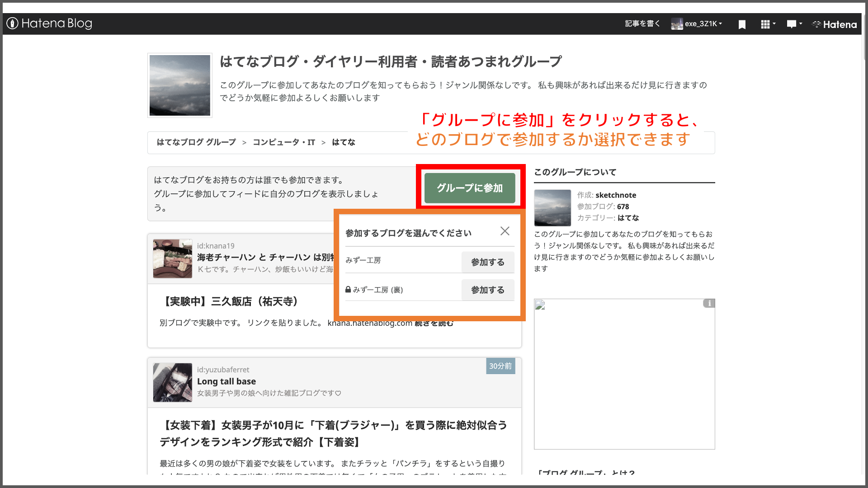Open the コンピュータ・IT breadcrumb
Screen dimensions: 868x488
pyautogui.click(x=284, y=142)
